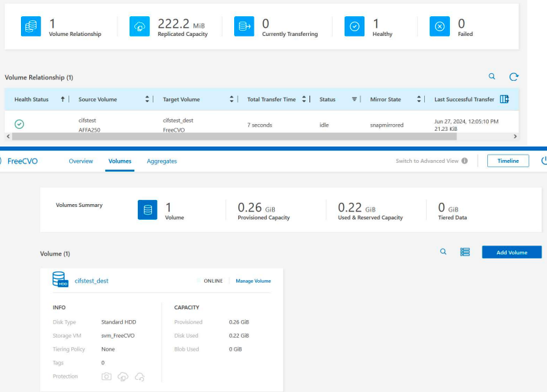Click the snapshot camera protection icon
The height and width of the screenshot is (392, 547).
[107, 376]
